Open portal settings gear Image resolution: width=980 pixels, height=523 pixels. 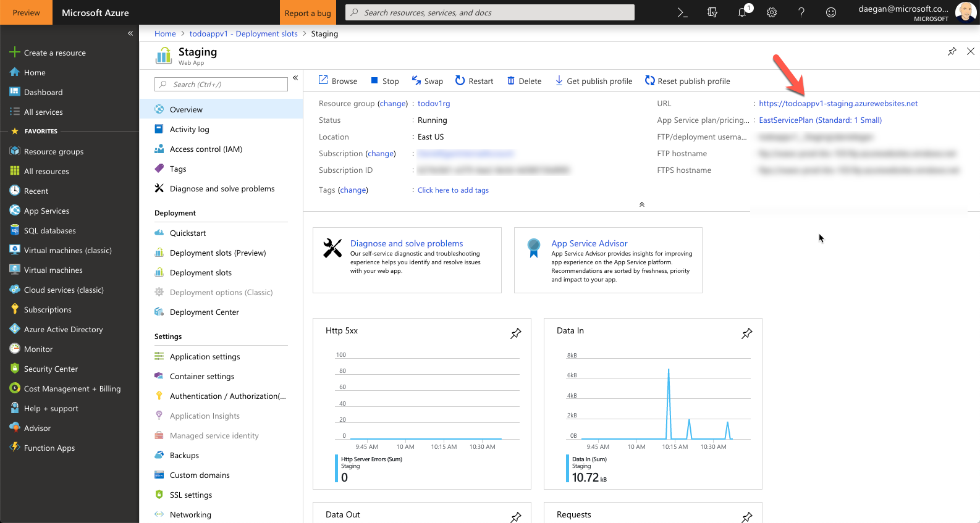[772, 12]
